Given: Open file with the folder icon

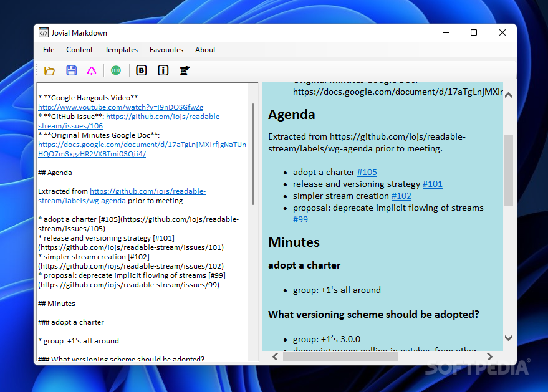Looking at the screenshot, I should (49, 70).
